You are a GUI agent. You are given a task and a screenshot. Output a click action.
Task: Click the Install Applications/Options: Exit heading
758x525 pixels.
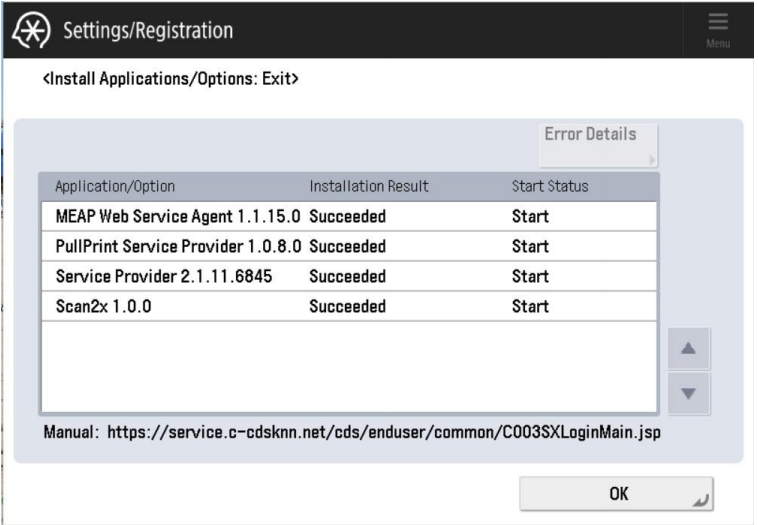pos(171,77)
